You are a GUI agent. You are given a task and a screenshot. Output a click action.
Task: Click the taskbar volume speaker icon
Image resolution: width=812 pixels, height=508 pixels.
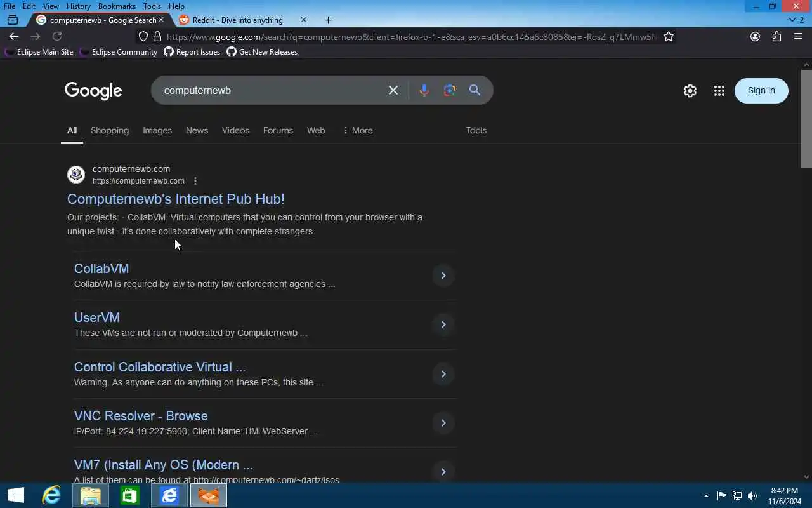pyautogui.click(x=752, y=496)
